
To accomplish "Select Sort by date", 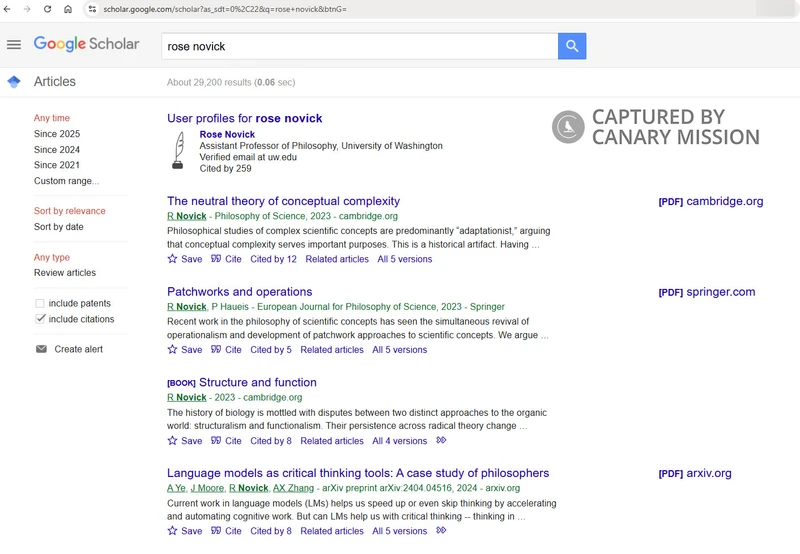I will point(59,226).
